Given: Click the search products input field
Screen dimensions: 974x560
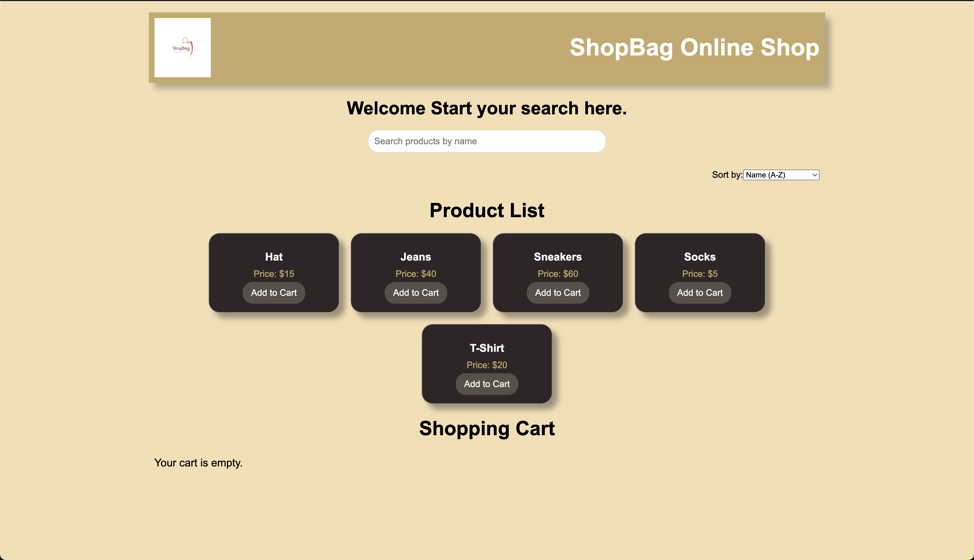Looking at the screenshot, I should [x=487, y=141].
